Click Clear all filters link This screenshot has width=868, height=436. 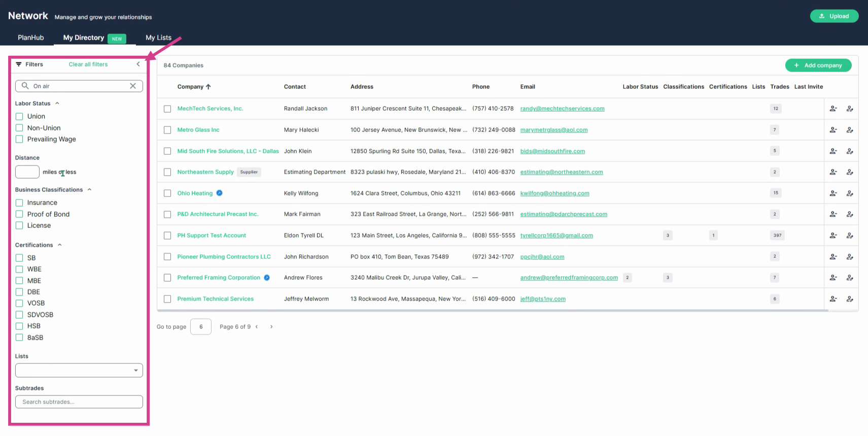tap(88, 64)
